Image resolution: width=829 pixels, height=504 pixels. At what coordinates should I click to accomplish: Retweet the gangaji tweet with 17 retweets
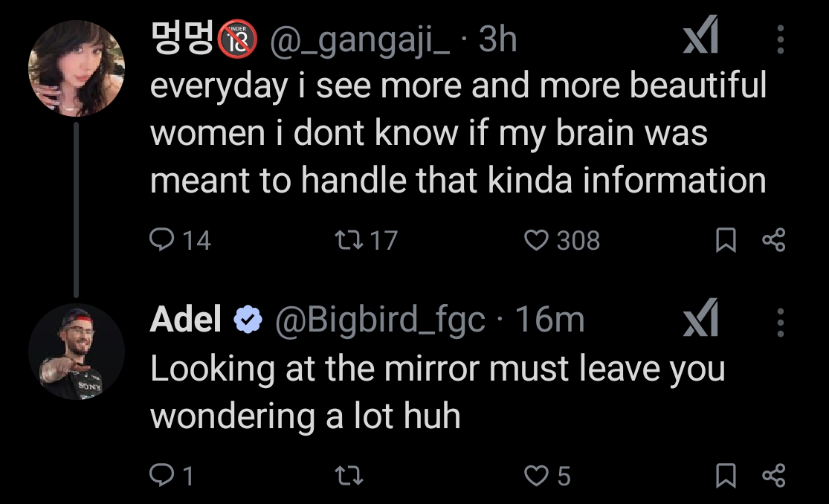coord(349,239)
